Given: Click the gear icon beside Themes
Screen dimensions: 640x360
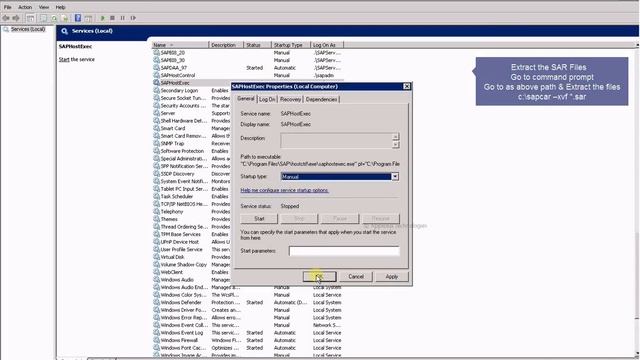Looking at the screenshot, I should point(156,219).
